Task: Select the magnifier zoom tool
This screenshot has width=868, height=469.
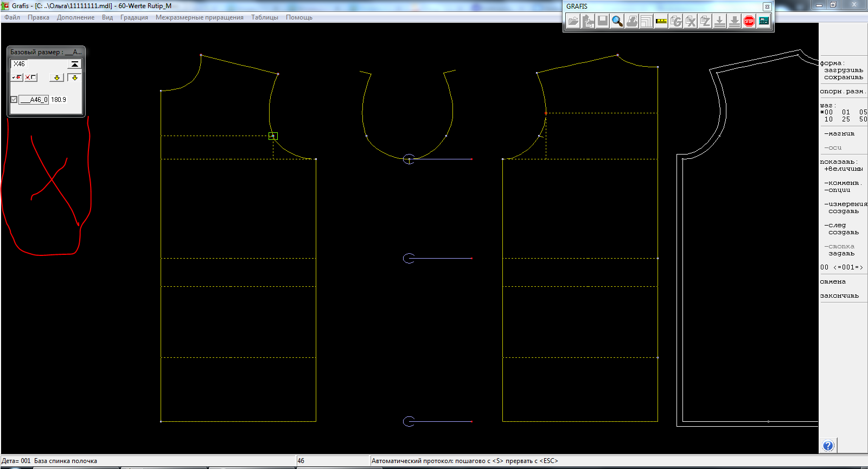Action: coord(617,21)
